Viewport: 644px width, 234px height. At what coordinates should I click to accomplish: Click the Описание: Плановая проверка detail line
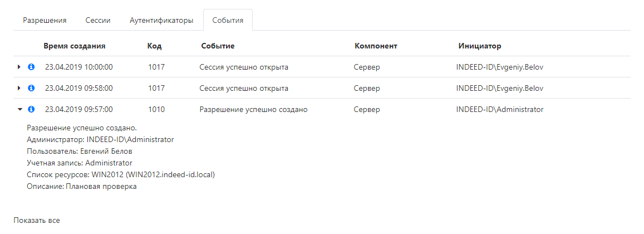81,187
